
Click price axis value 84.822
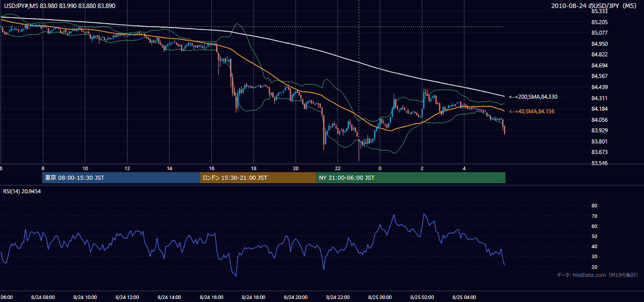click(599, 54)
